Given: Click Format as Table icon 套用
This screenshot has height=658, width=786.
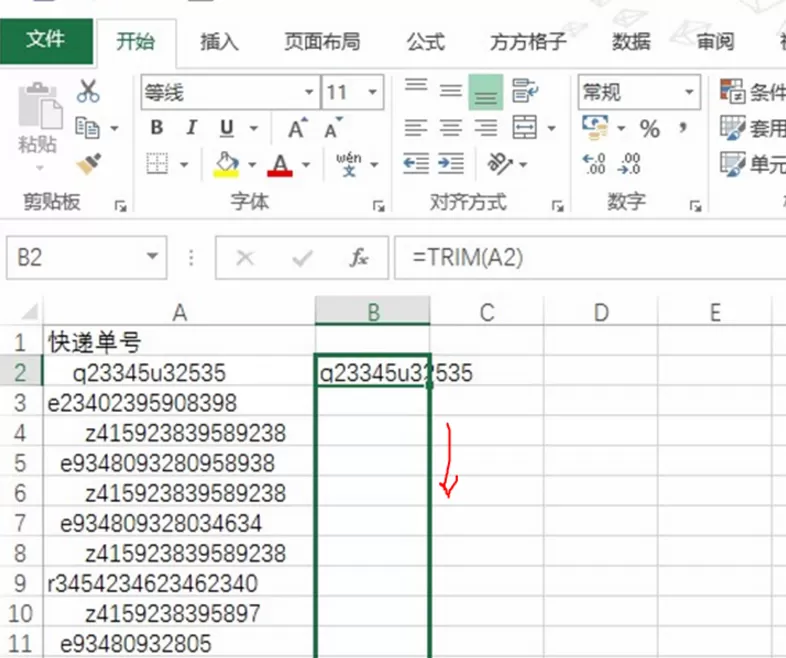Looking at the screenshot, I should (733, 127).
